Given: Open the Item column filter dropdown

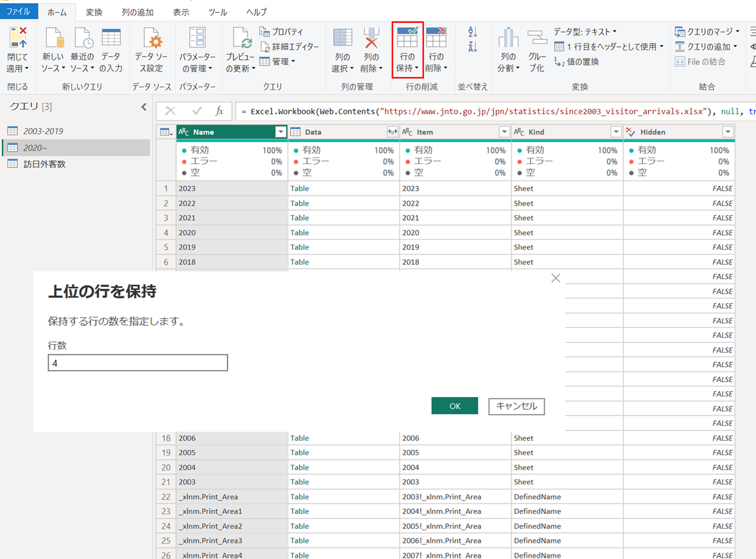Looking at the screenshot, I should (x=504, y=132).
